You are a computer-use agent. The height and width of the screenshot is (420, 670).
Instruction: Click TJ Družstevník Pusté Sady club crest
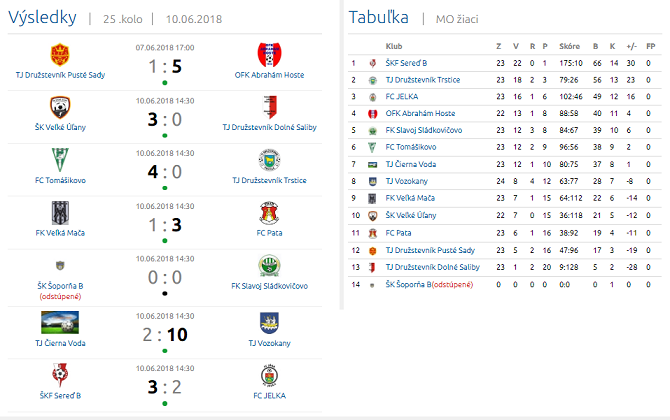click(x=60, y=54)
